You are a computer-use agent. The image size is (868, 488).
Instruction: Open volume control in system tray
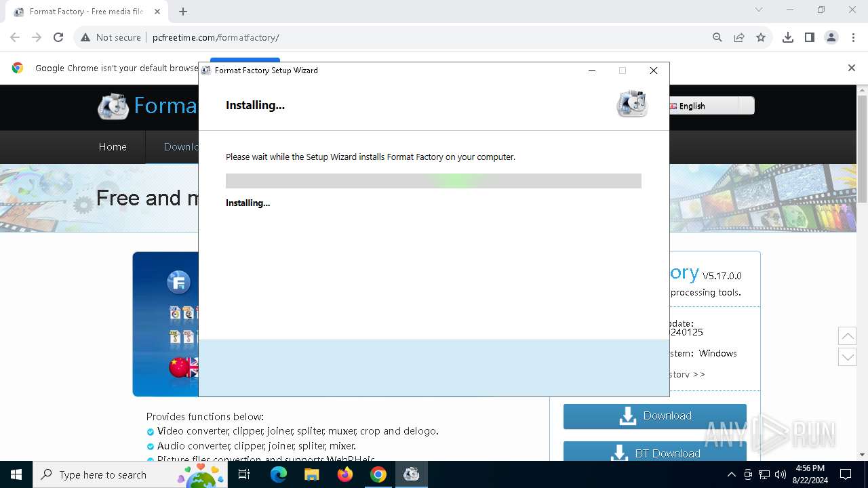click(781, 474)
